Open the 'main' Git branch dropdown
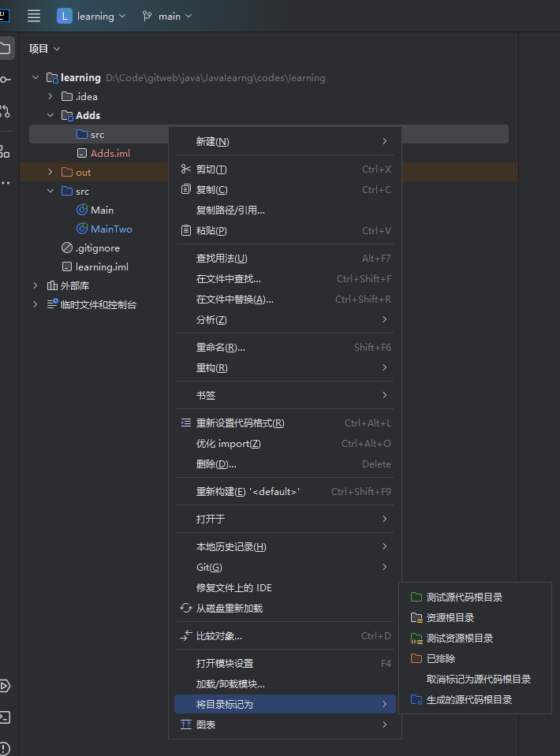The image size is (560, 756). 166,16
